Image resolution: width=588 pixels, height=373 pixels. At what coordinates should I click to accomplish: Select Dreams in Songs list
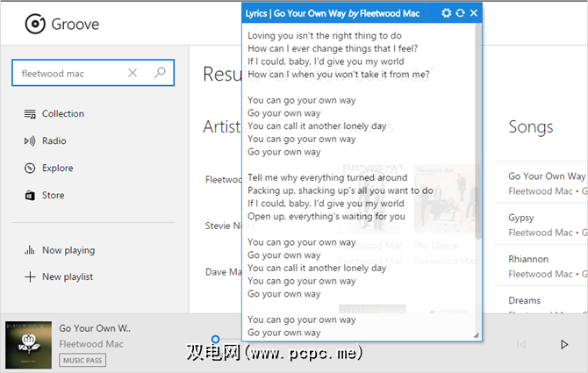click(524, 300)
